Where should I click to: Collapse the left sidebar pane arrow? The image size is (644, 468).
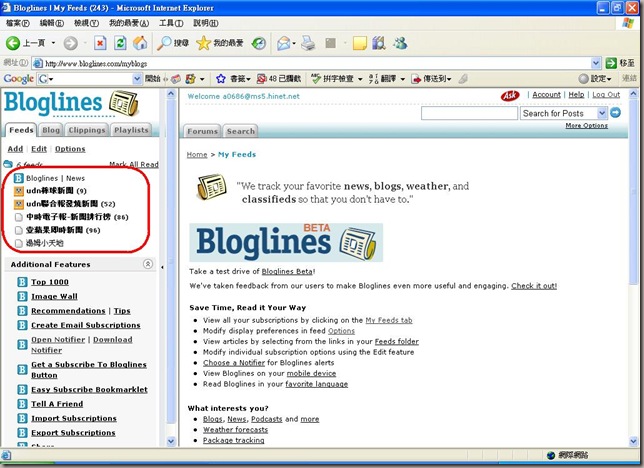pos(162,267)
